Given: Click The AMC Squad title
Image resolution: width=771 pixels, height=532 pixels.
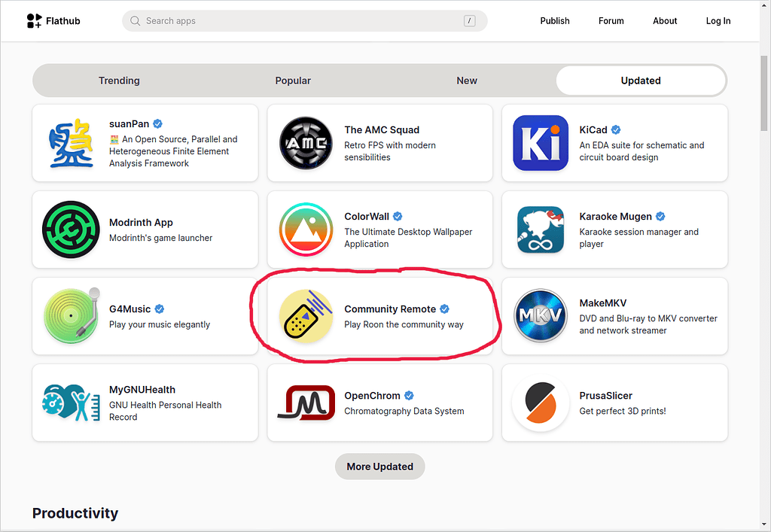Looking at the screenshot, I should click(382, 129).
